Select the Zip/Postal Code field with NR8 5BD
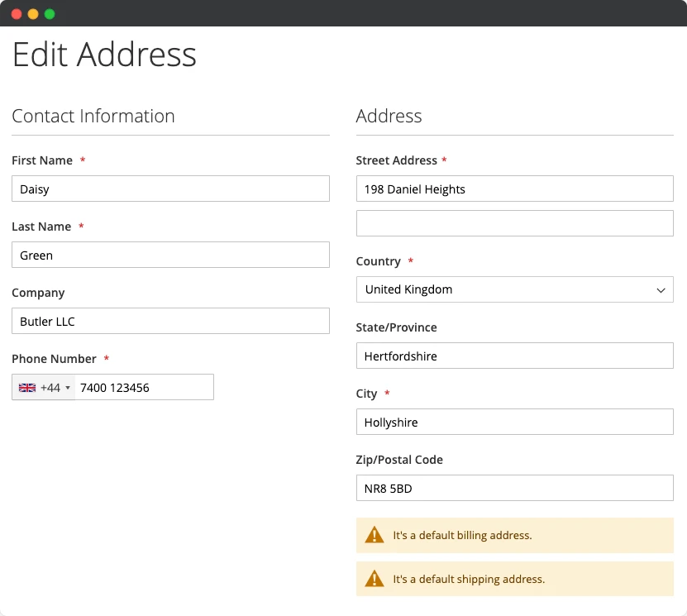Image resolution: width=687 pixels, height=616 pixels. click(514, 488)
